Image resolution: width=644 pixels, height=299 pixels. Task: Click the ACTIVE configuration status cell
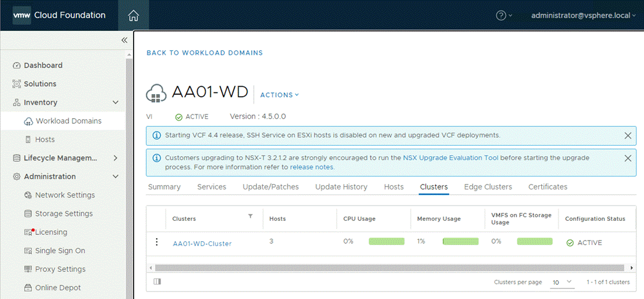pos(584,243)
